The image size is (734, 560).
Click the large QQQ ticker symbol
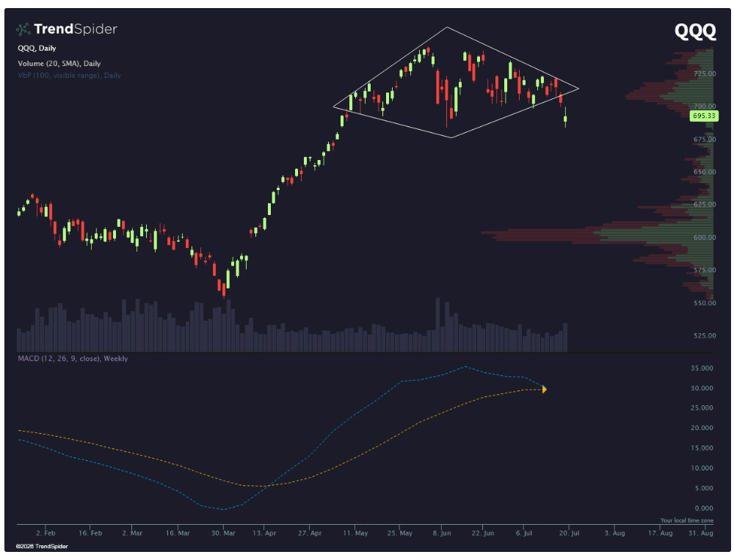click(695, 32)
